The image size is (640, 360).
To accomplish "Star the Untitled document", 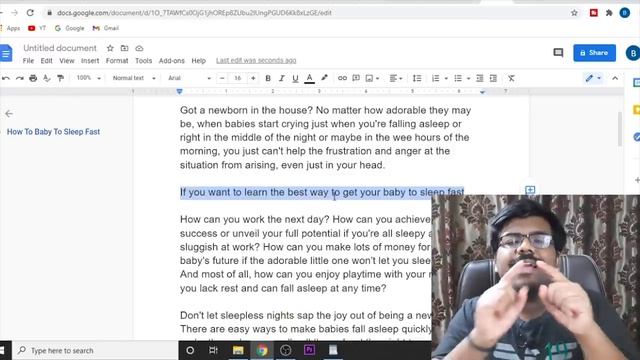I will click(x=110, y=48).
